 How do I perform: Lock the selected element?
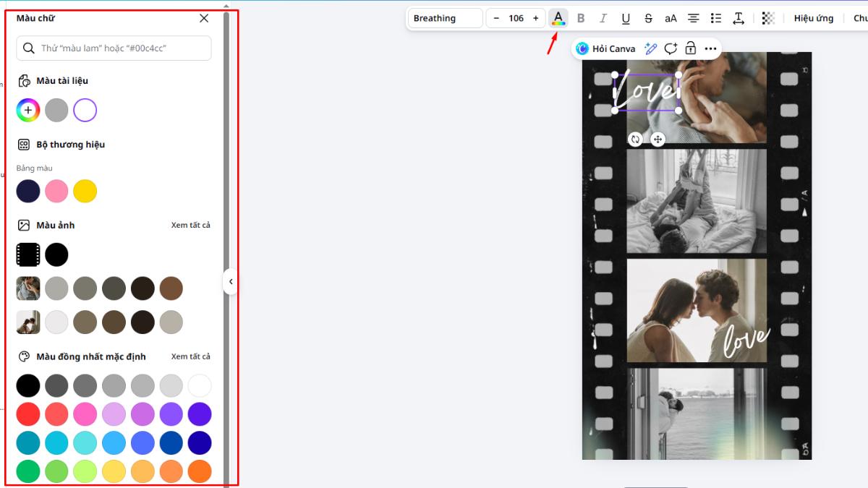click(690, 48)
